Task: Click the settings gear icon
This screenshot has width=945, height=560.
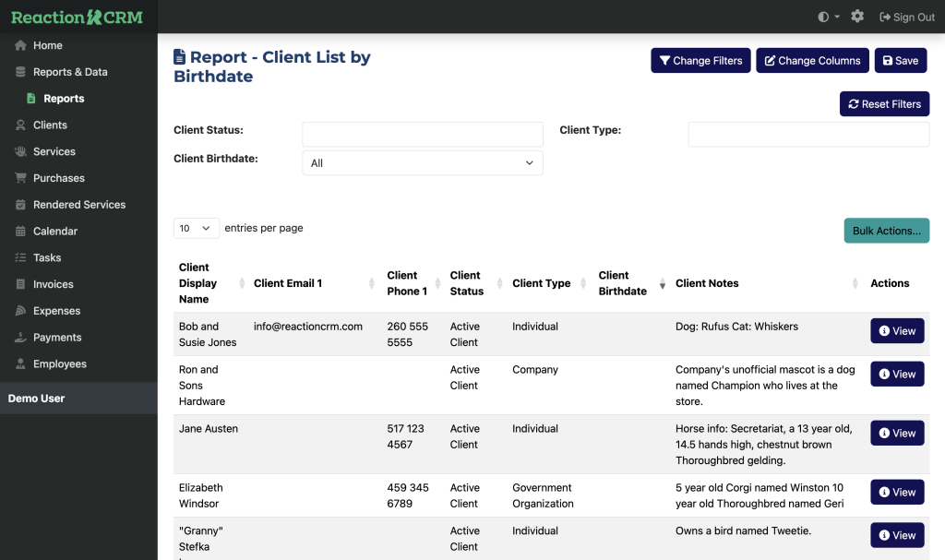Action: click(857, 17)
